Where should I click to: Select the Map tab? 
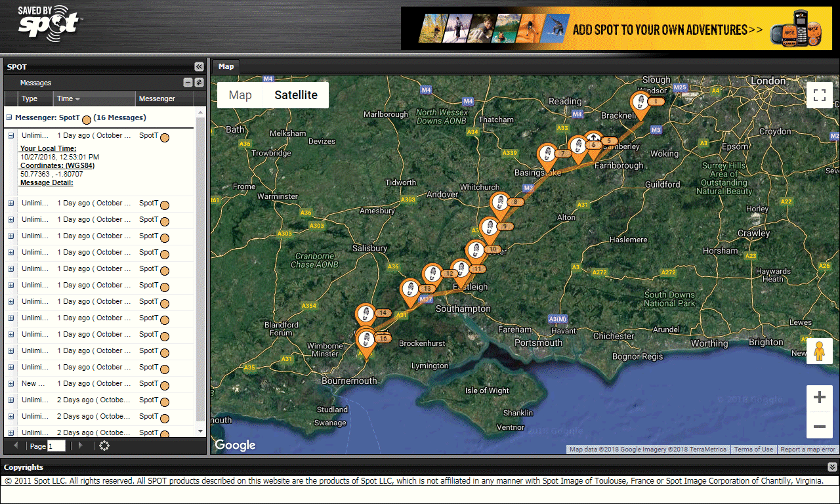point(226,67)
